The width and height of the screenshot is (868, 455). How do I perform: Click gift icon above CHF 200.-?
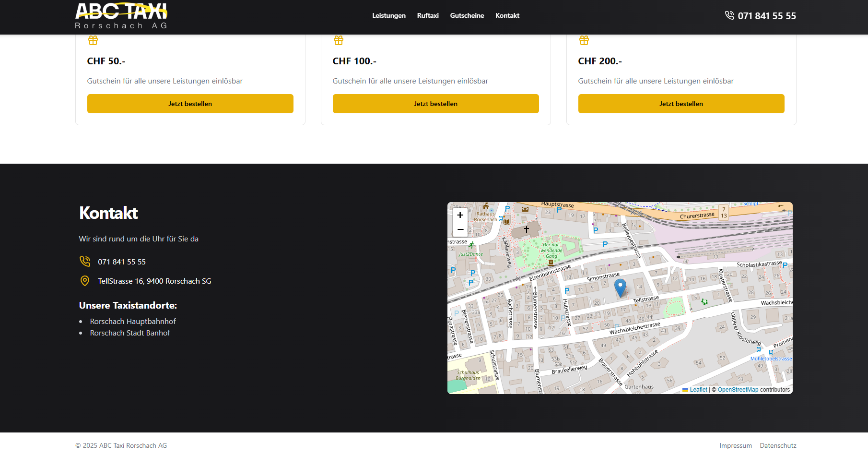pos(584,40)
